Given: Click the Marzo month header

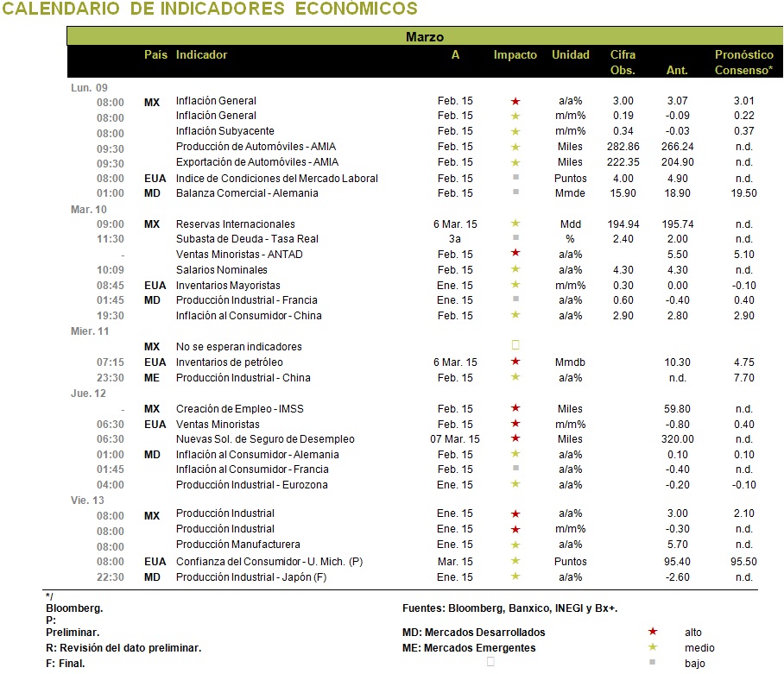Looking at the screenshot, I should [425, 36].
